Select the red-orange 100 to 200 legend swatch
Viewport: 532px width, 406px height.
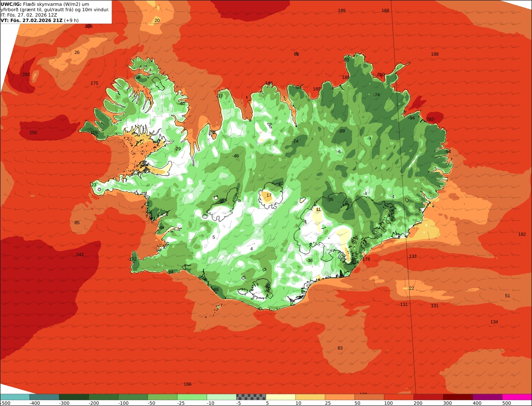coord(399,397)
